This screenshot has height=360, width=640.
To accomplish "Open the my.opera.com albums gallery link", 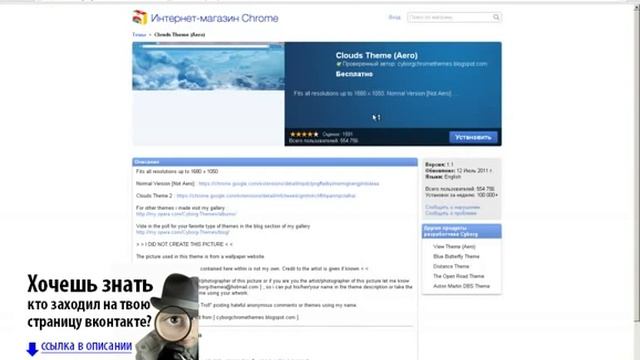I will 186,214.
